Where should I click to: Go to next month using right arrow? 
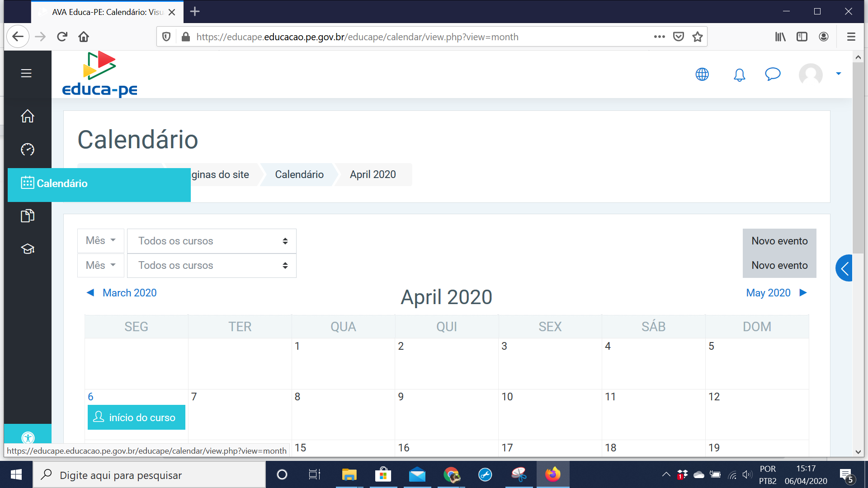tap(803, 293)
